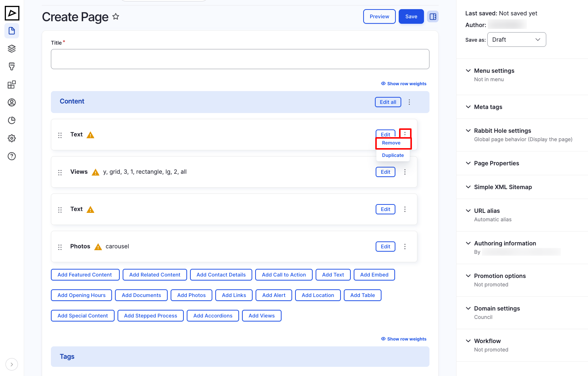Viewport: 588px width, 376px height.
Task: Toggle the layout panel icon beside Save
Action: (433, 16)
